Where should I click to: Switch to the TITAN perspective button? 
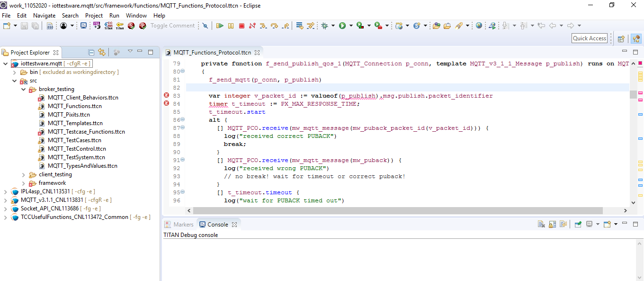coord(635,38)
